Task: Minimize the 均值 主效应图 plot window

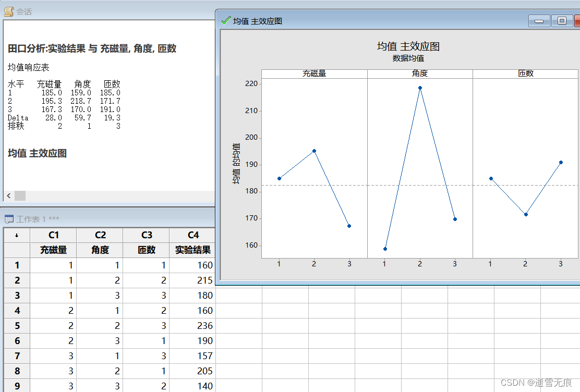Action: [538, 21]
